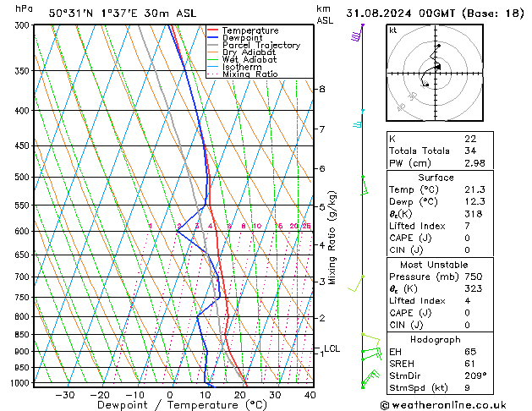
Task: Click the red Temperature legend line
Action: coord(212,30)
